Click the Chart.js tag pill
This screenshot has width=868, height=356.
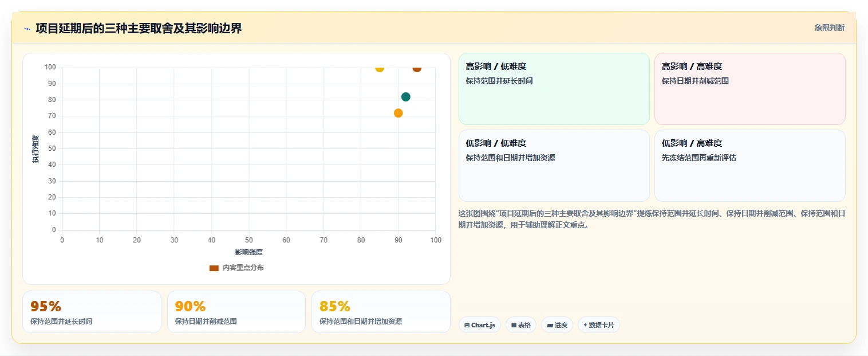480,325
